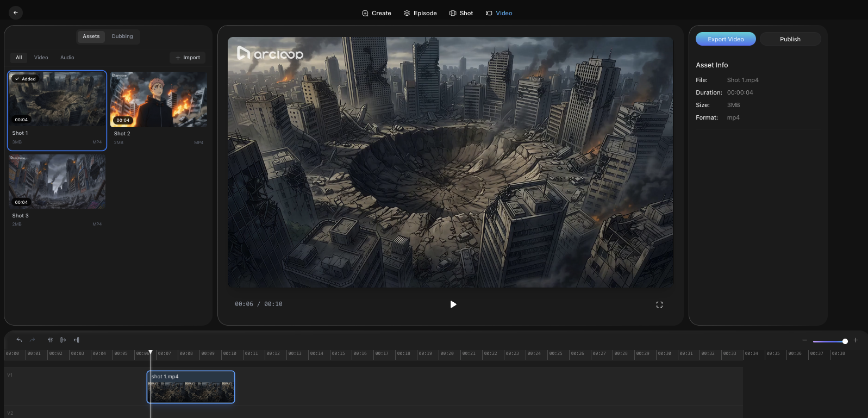The width and height of the screenshot is (868, 418).
Task: Zoom out the timeline with minus icon
Action: 804,340
